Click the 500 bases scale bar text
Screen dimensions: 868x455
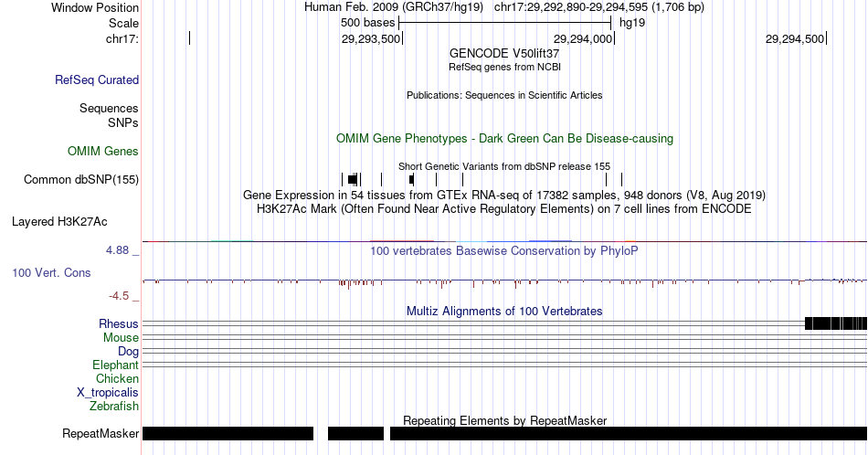[367, 23]
